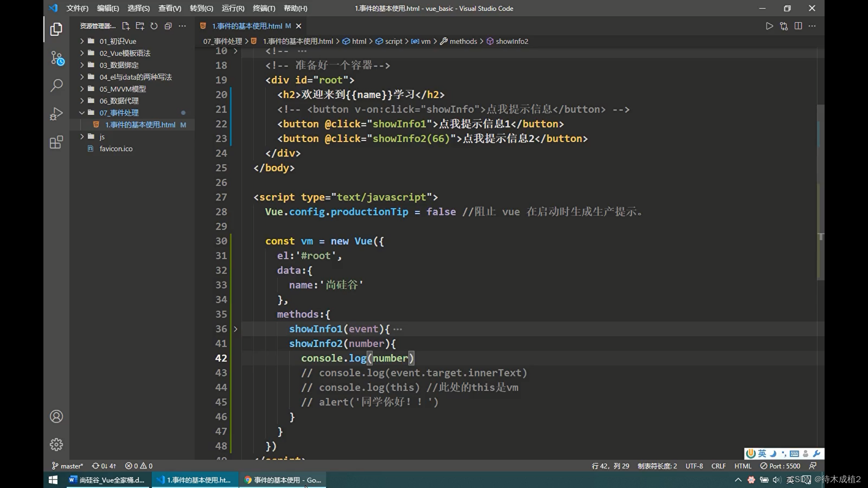This screenshot has width=868, height=488.
Task: Open the 转到(G) menu
Action: pyautogui.click(x=201, y=8)
